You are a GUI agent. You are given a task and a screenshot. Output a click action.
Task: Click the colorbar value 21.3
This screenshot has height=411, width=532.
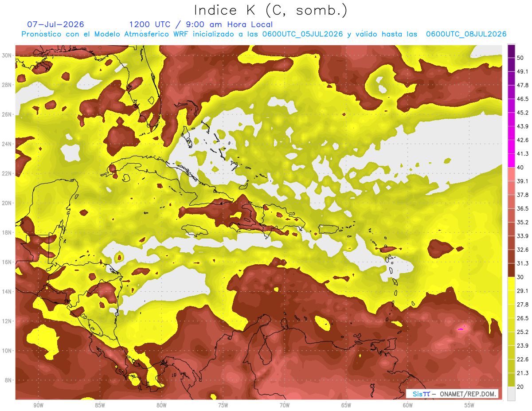click(523, 373)
